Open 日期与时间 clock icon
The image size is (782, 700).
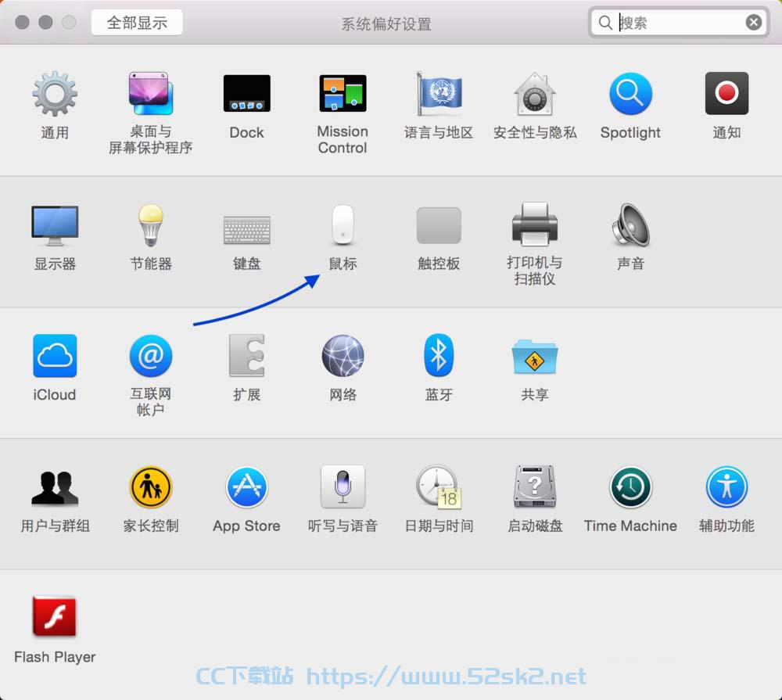tap(439, 487)
